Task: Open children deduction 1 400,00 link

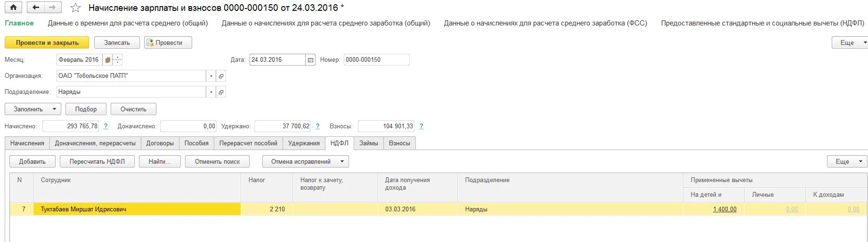Action: 724,209
